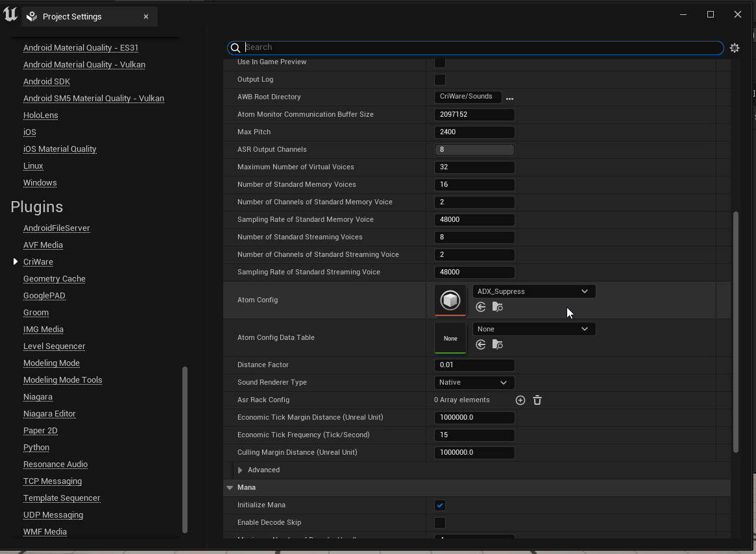Open Resonance Audio plugin settings
The width and height of the screenshot is (756, 554).
(x=55, y=464)
